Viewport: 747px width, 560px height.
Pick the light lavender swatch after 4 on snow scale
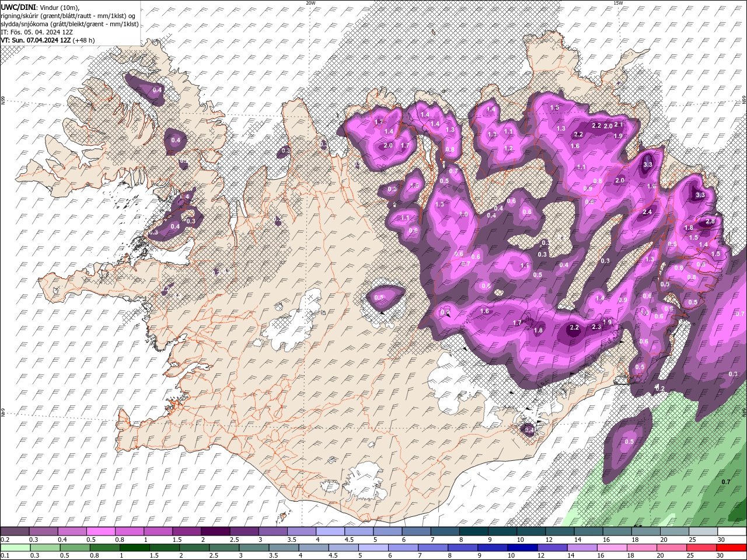(330, 531)
